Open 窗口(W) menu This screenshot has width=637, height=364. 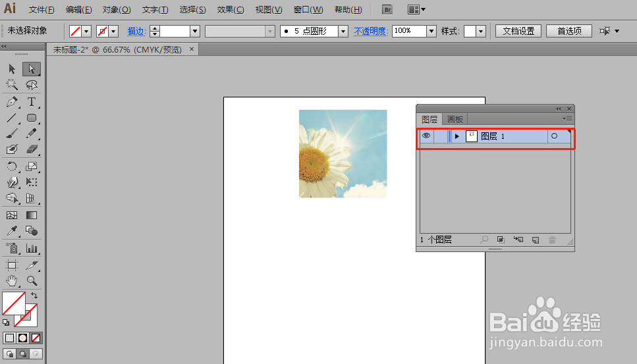pyautogui.click(x=308, y=10)
